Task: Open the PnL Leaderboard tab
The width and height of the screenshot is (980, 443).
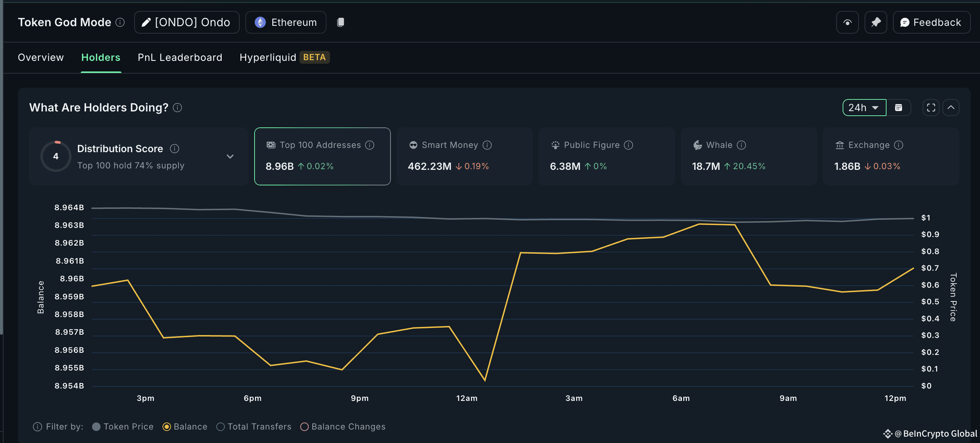Action: pos(180,57)
